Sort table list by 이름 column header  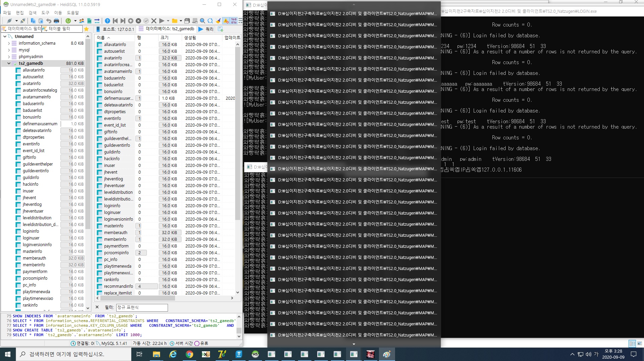coord(115,38)
